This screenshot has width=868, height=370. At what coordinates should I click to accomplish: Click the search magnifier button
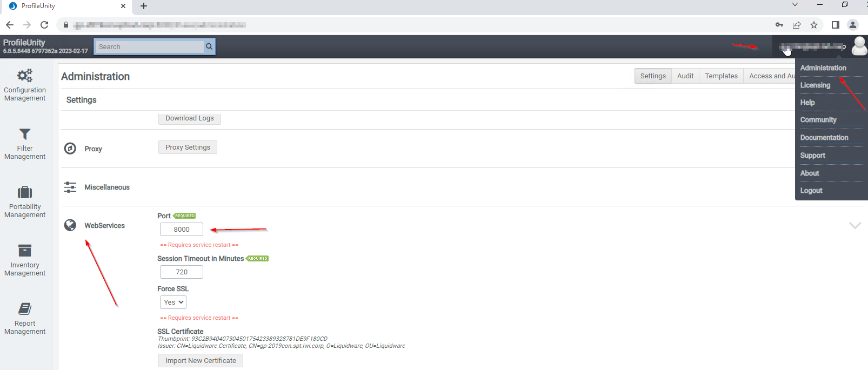(x=209, y=47)
